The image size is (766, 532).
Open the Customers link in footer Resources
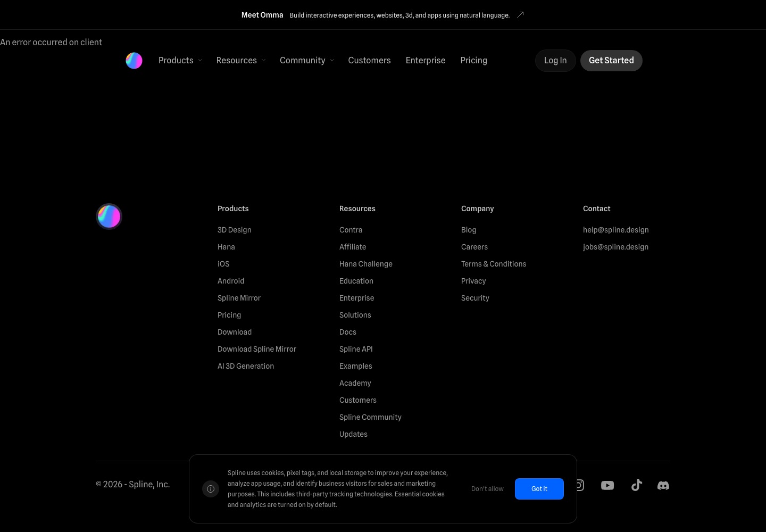(358, 400)
